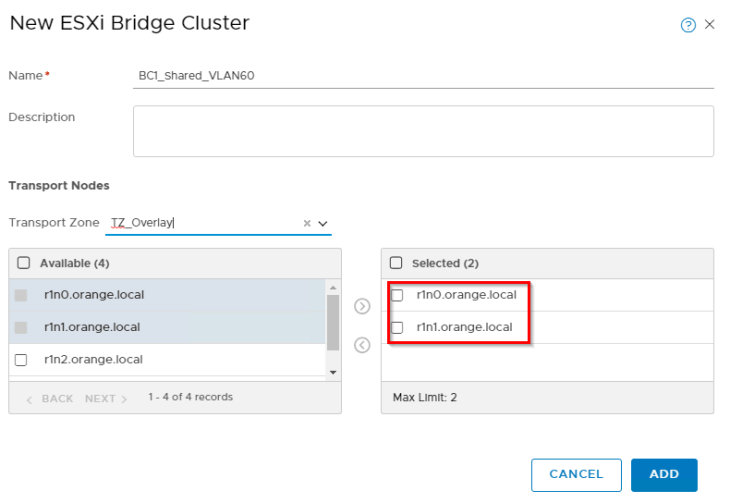
Task: Move selected nodes right with arrow icon
Action: click(x=362, y=306)
